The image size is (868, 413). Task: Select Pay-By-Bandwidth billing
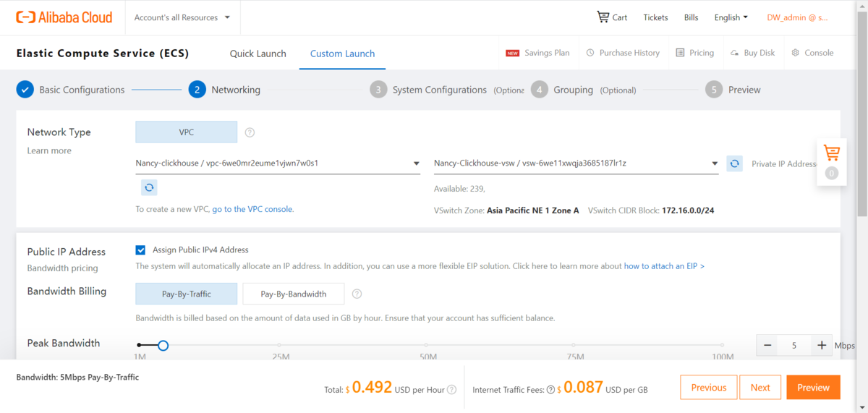tap(293, 294)
